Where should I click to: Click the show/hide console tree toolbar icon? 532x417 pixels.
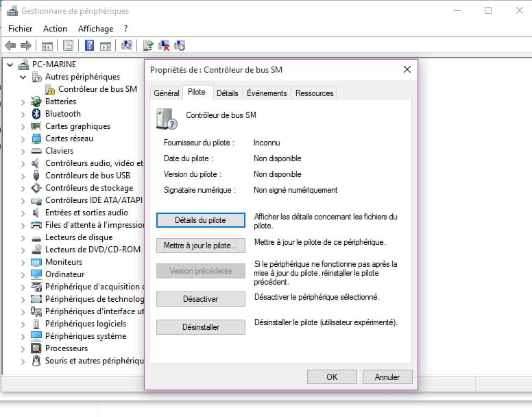[x=47, y=46]
